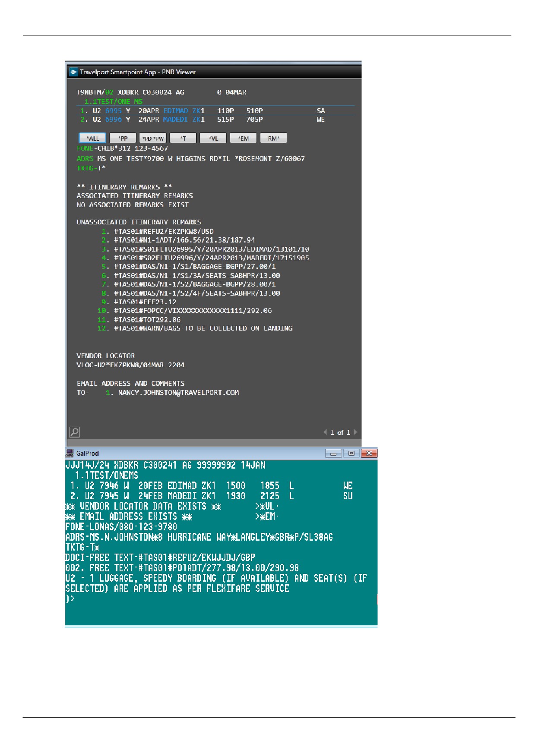This screenshot has width=535, height=756.
Task: Minimize the GalProd window
Action: (333, 453)
